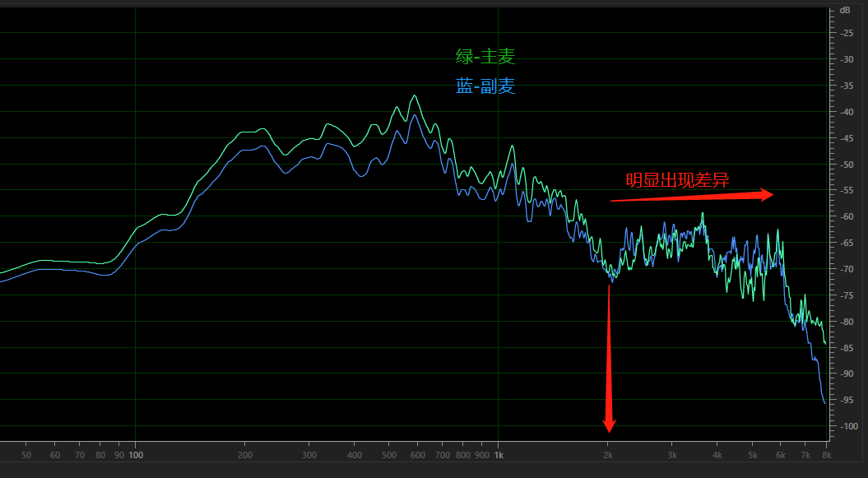The height and width of the screenshot is (478, 868).
Task: Click the -35 dB scale label
Action: [847, 86]
